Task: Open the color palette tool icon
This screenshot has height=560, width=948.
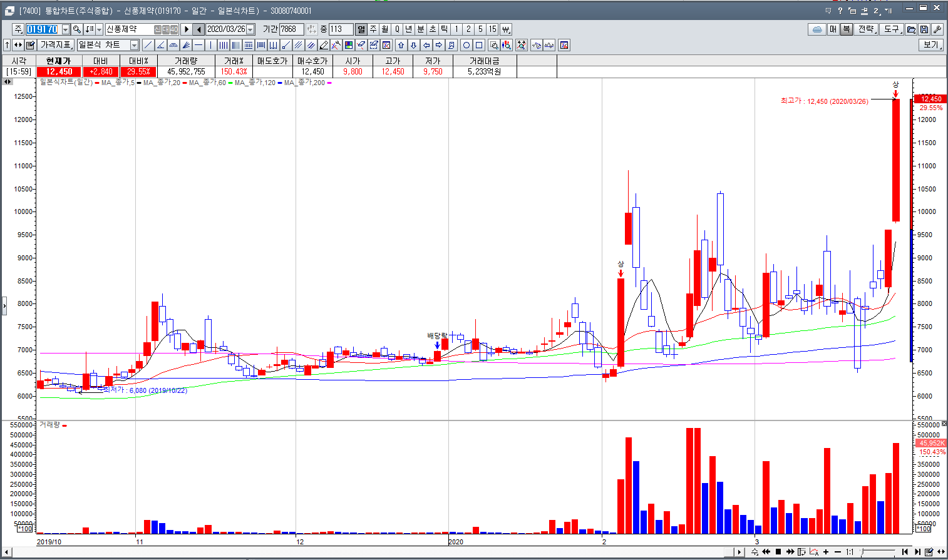Action: 348,45
